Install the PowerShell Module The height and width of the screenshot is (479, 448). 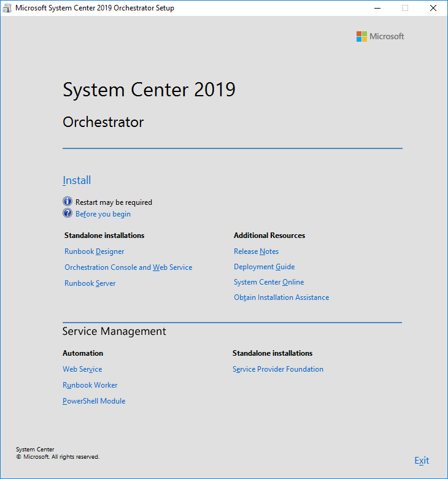94,400
